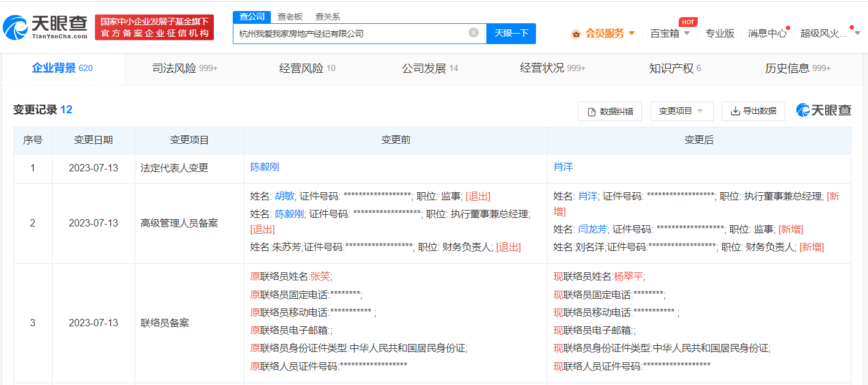Click the 国家中小企业发展子基金旗下 red banner
Screen dimensions: 868x385
click(154, 28)
